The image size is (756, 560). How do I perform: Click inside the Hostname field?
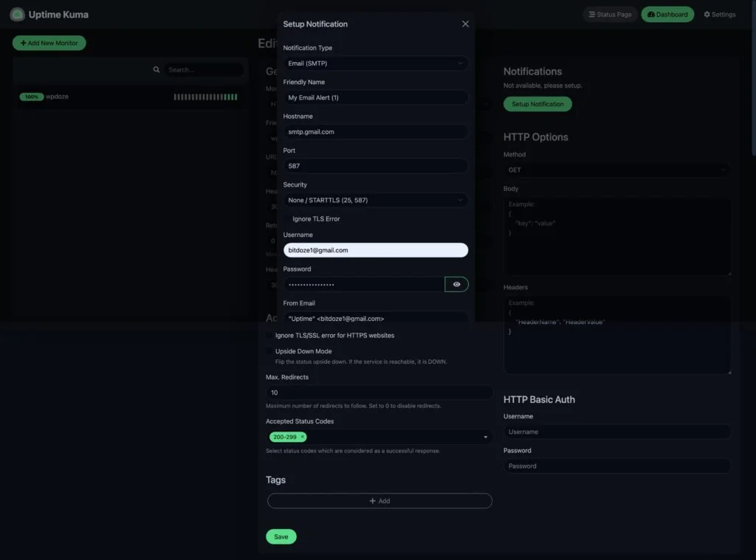pos(376,131)
